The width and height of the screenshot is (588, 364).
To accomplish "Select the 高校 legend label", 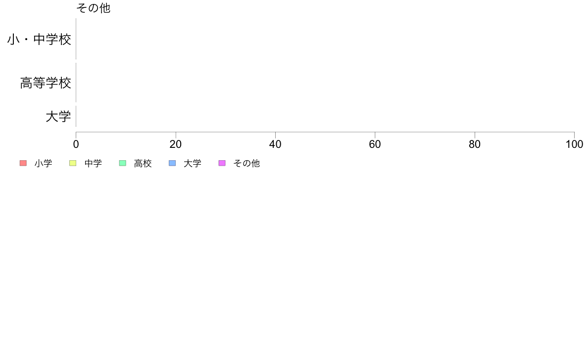I will [143, 163].
